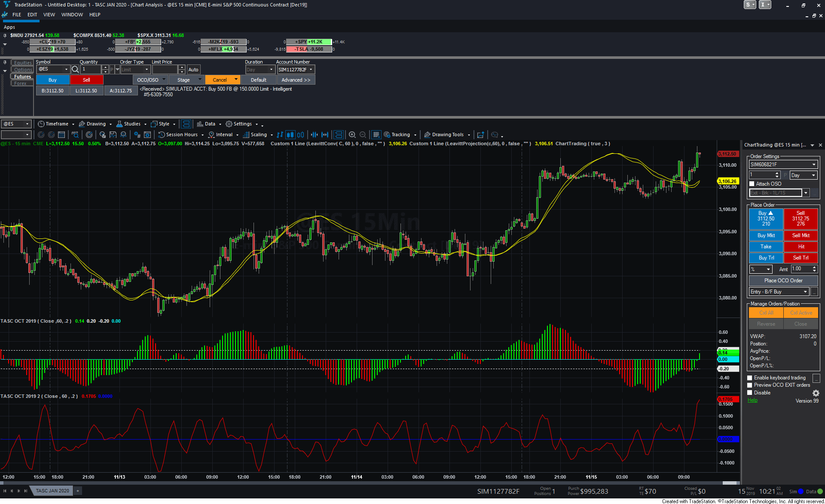Open the VIEW menu

tap(49, 14)
